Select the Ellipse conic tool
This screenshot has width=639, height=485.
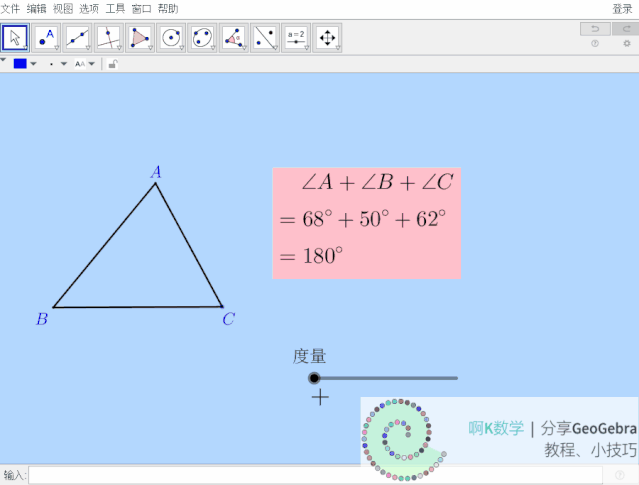pyautogui.click(x=202, y=38)
